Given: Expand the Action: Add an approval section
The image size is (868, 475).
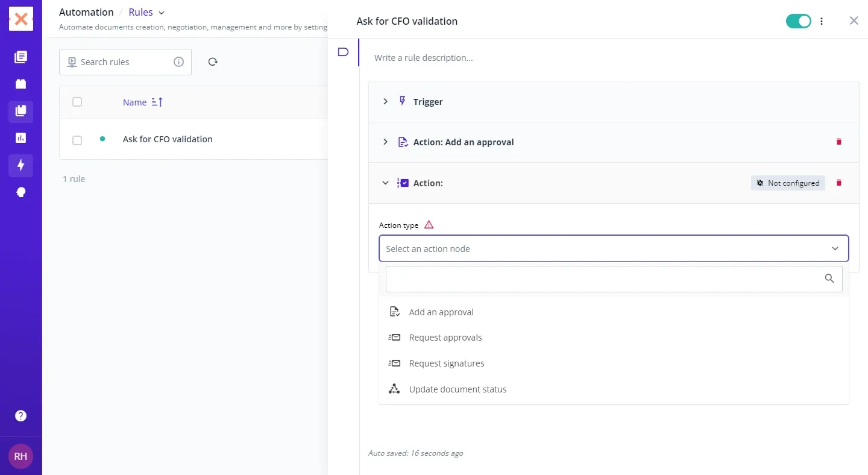Looking at the screenshot, I should pyautogui.click(x=386, y=142).
